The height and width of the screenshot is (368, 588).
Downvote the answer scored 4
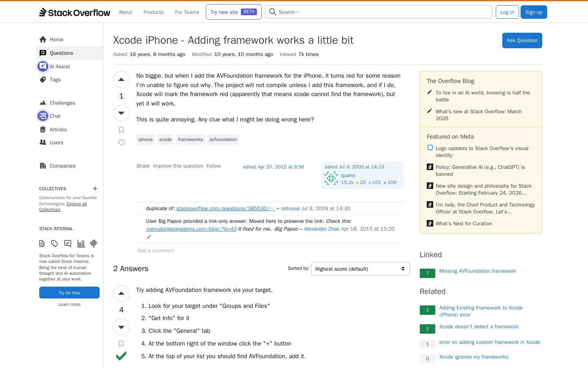click(121, 327)
